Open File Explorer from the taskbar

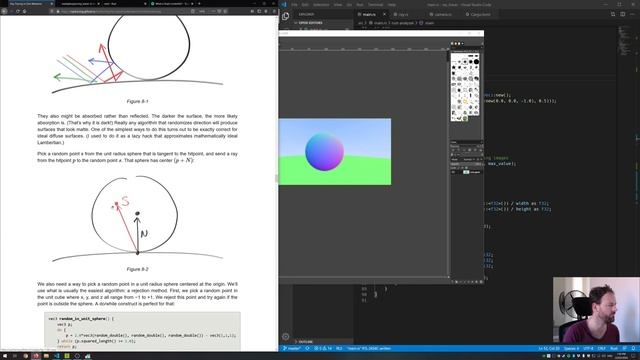coord(46,356)
